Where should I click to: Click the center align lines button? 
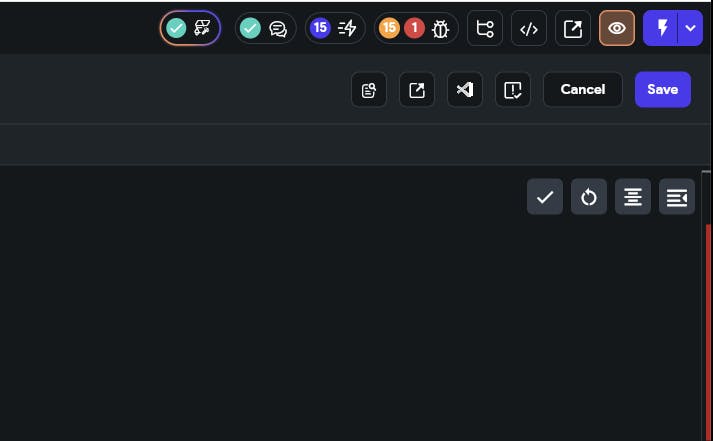tap(633, 197)
